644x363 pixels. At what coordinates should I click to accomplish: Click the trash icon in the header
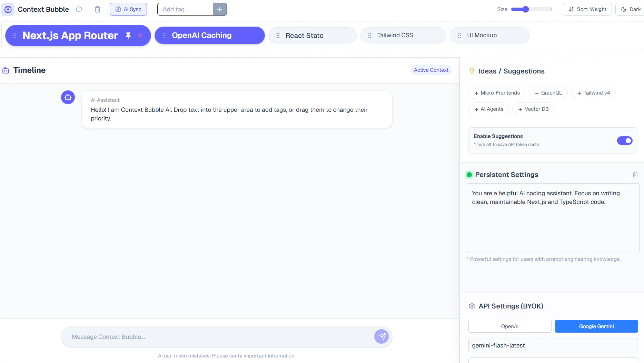pyautogui.click(x=98, y=9)
